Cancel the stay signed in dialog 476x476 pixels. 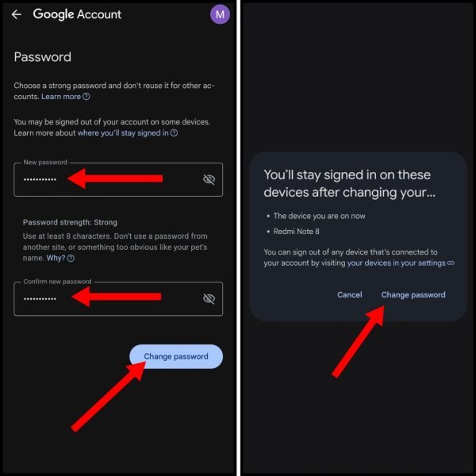[x=349, y=295]
